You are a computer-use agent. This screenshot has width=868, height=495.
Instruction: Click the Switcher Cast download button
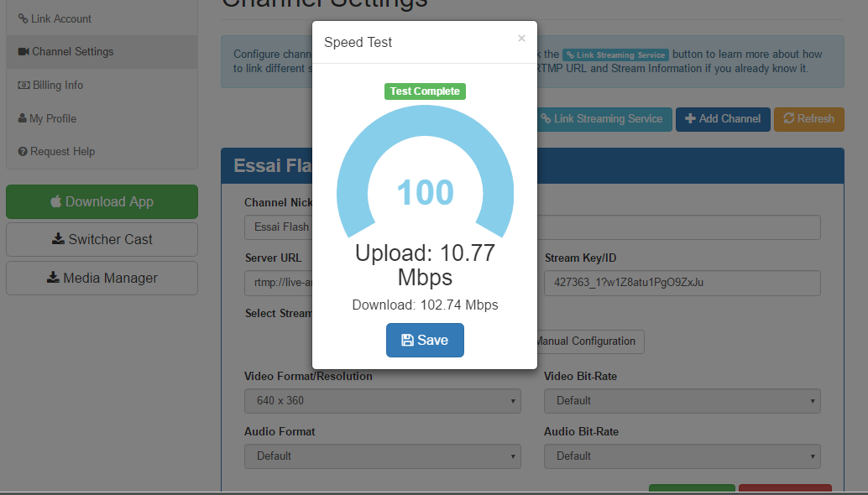[102, 239]
